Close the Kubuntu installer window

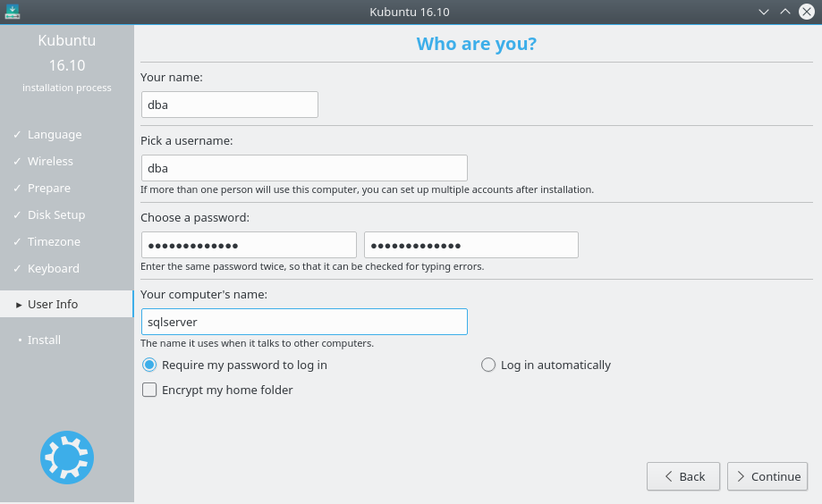(x=807, y=12)
